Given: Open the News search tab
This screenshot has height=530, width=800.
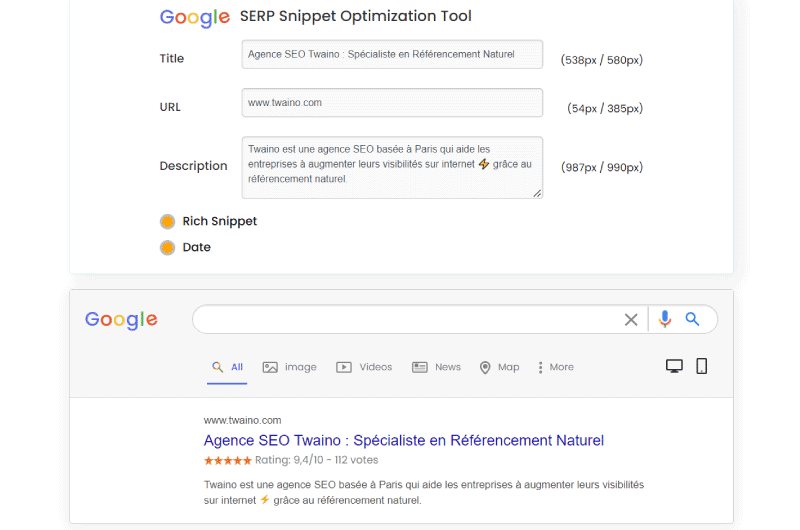Looking at the screenshot, I should point(436,367).
